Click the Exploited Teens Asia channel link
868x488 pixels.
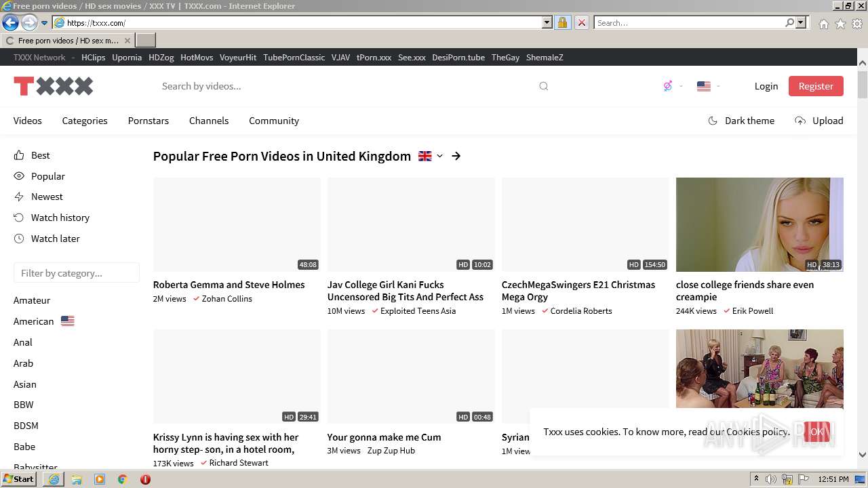click(418, 311)
